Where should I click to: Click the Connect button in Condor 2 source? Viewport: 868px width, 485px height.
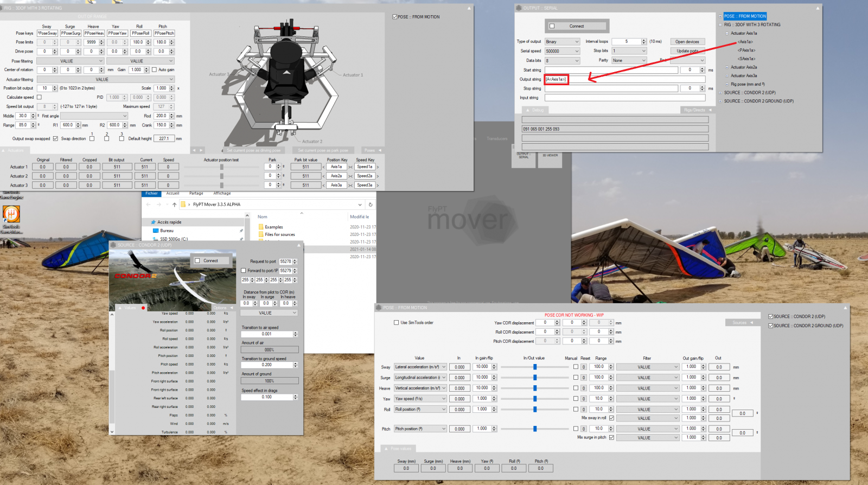[211, 261]
